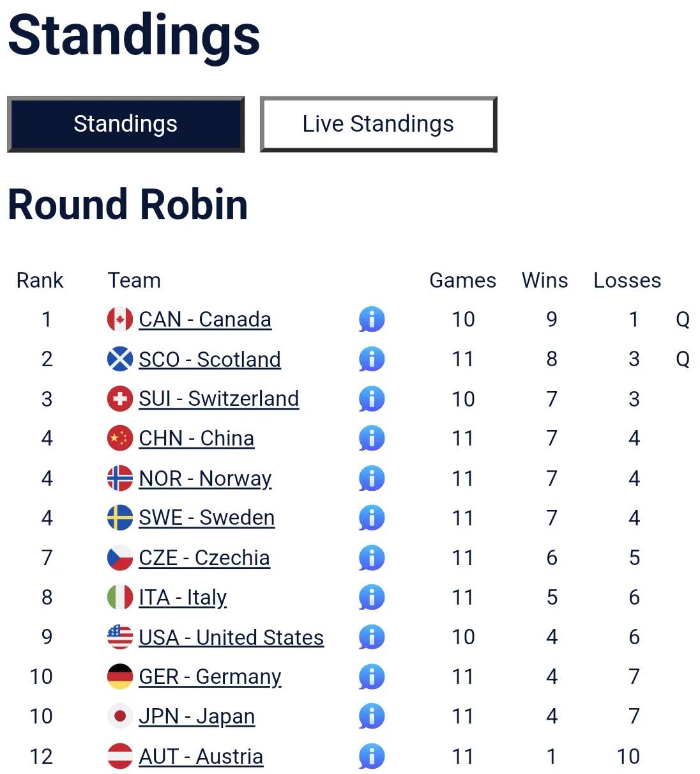
Task: Select the Standings tab
Action: click(x=126, y=124)
